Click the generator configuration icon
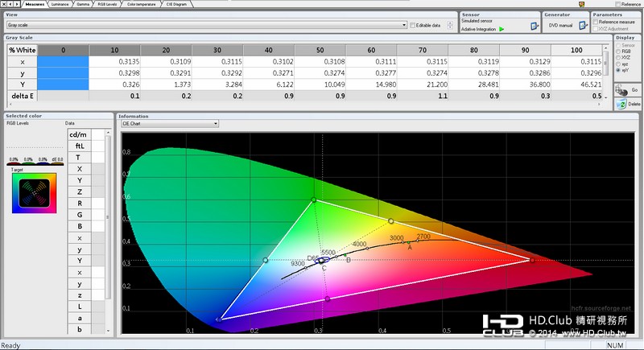 [584, 26]
